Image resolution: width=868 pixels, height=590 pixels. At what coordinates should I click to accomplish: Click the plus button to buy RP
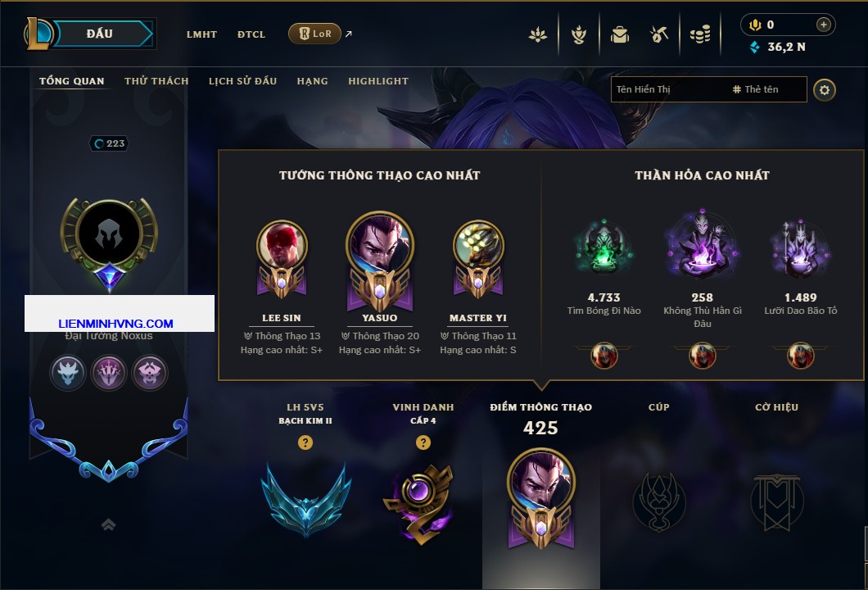(x=824, y=25)
